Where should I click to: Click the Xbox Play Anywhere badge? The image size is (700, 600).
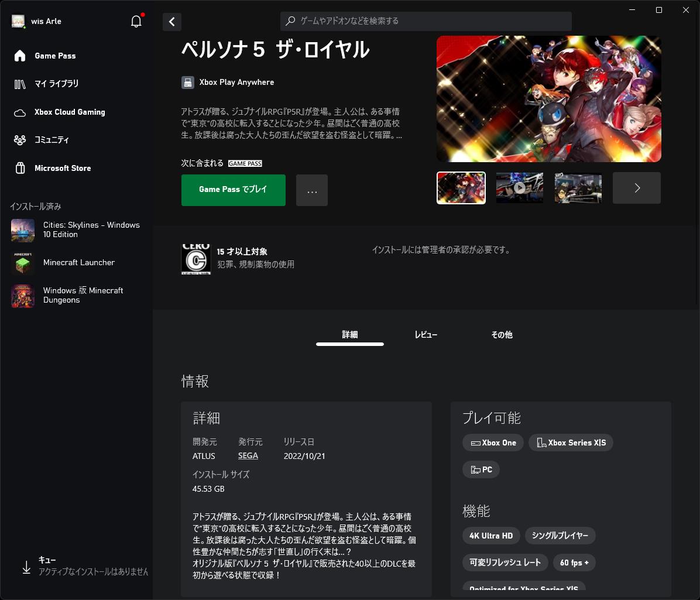point(228,82)
